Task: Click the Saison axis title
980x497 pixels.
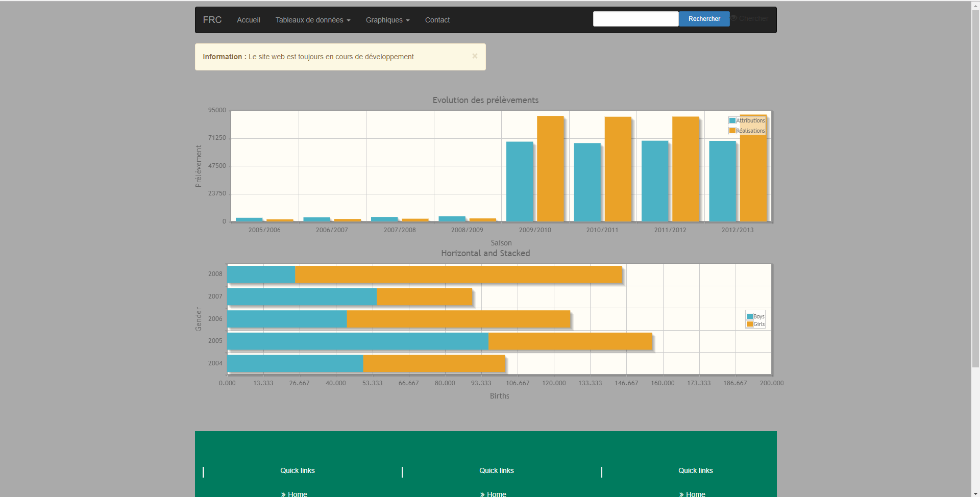Action: click(x=501, y=243)
